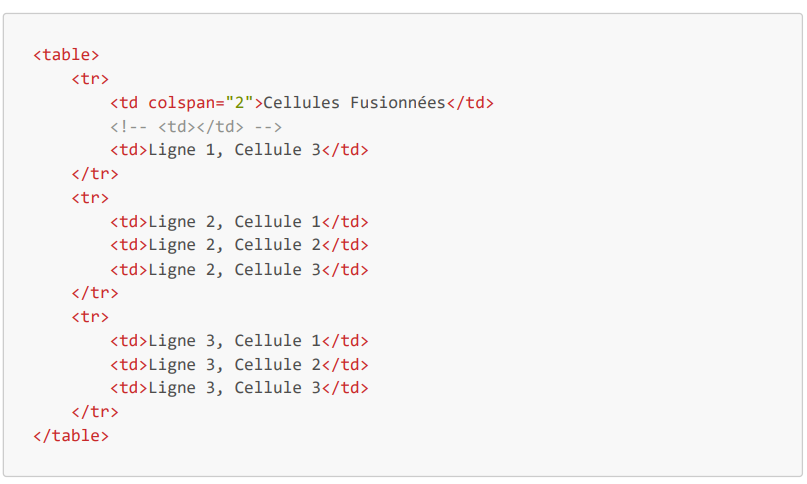Image resolution: width=807 pixels, height=484 pixels.
Task: Click the text Ligne 2, Cellule 1
Action: pos(234,222)
